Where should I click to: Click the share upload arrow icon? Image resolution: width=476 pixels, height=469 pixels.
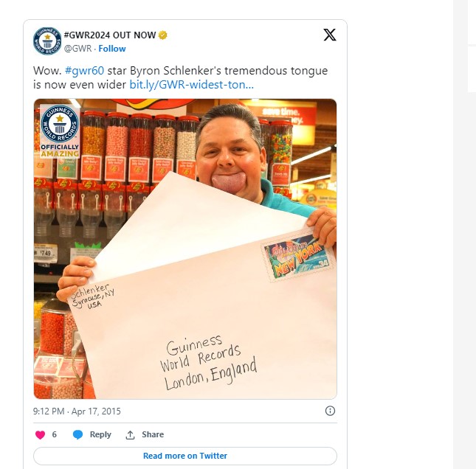[x=130, y=435]
